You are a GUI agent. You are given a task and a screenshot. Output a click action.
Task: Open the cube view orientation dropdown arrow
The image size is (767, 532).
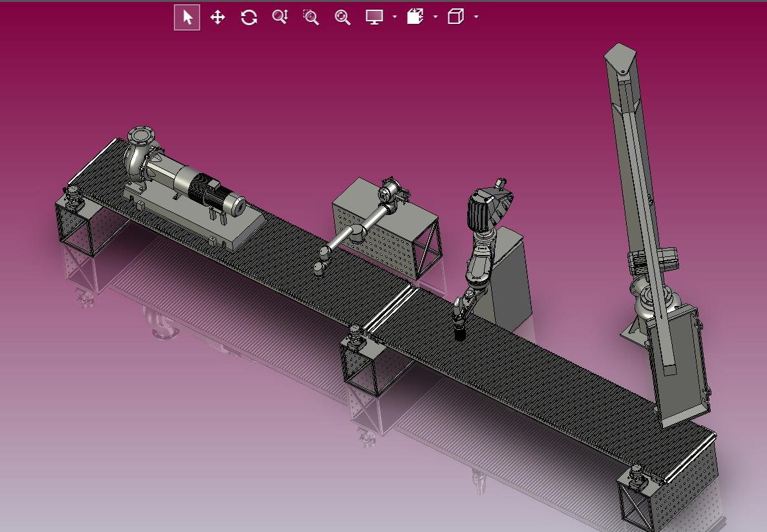pos(476,17)
